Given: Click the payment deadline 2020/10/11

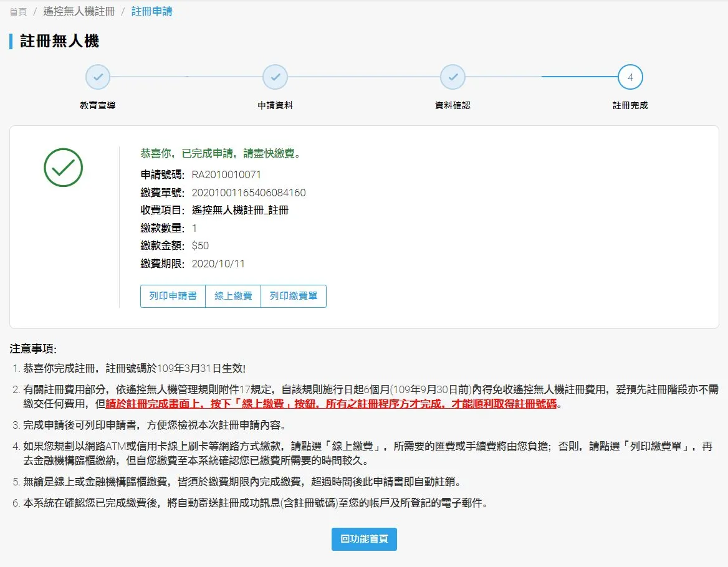Looking at the screenshot, I should pos(218,264).
